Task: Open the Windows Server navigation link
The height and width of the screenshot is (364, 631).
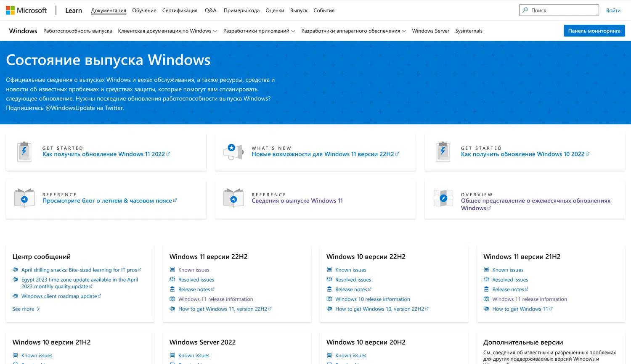Action: [430, 31]
